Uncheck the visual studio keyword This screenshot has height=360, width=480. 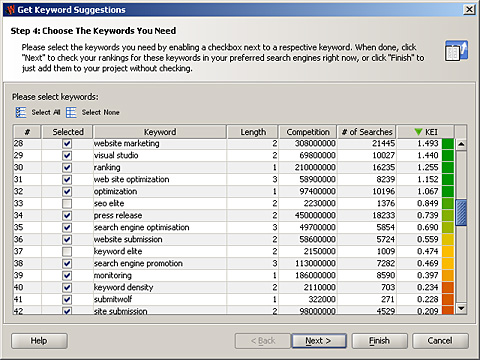pyautogui.click(x=67, y=156)
